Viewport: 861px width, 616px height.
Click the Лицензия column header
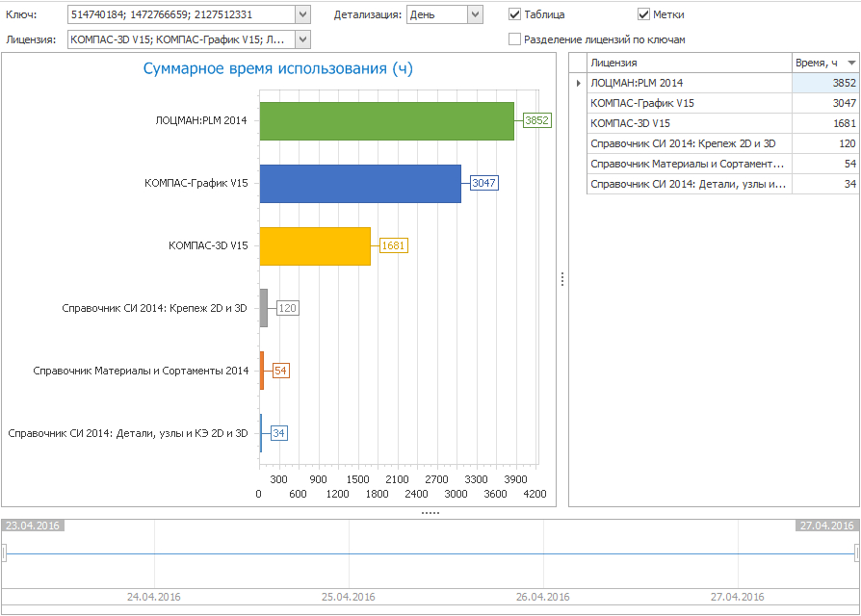click(689, 63)
